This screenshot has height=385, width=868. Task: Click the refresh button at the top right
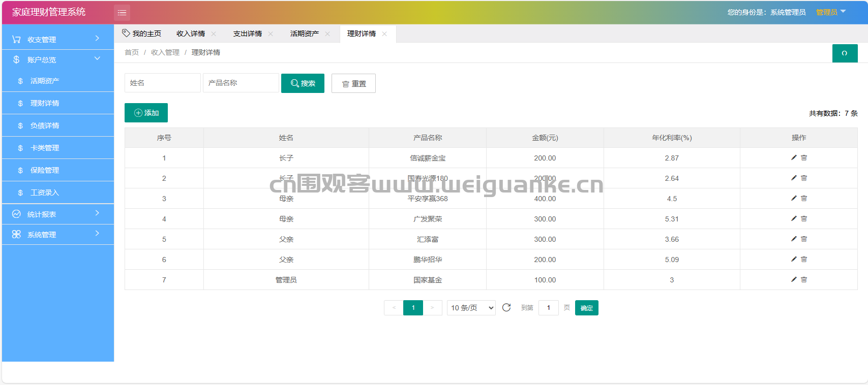[845, 53]
